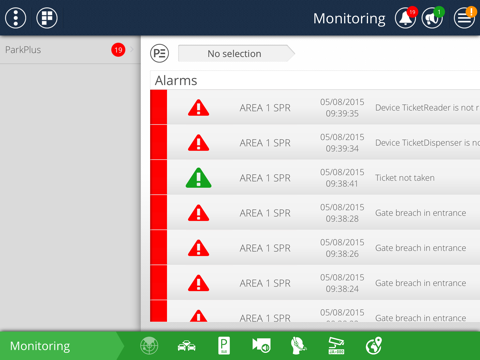Expand the ParkPlus item chevron

pos(132,50)
